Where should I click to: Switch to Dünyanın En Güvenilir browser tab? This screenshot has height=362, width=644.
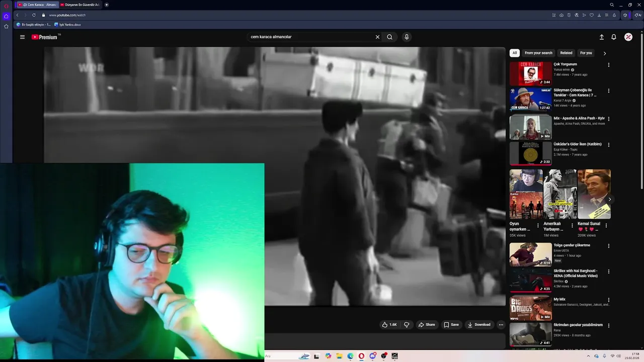[79, 5]
